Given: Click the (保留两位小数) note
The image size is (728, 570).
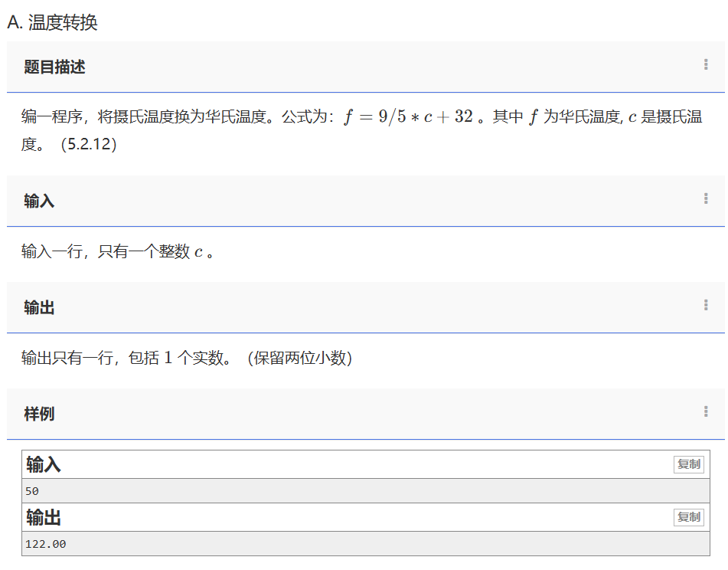Looking at the screenshot, I should coord(299,358).
